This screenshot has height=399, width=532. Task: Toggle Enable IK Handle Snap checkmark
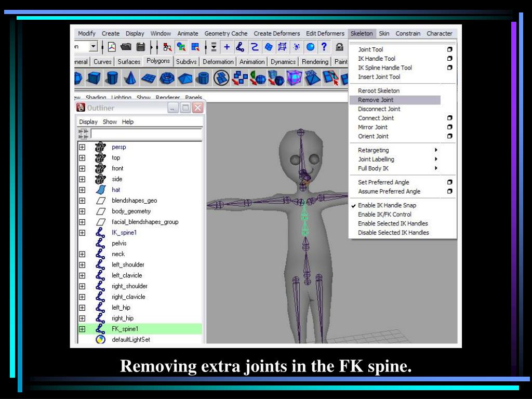point(353,206)
